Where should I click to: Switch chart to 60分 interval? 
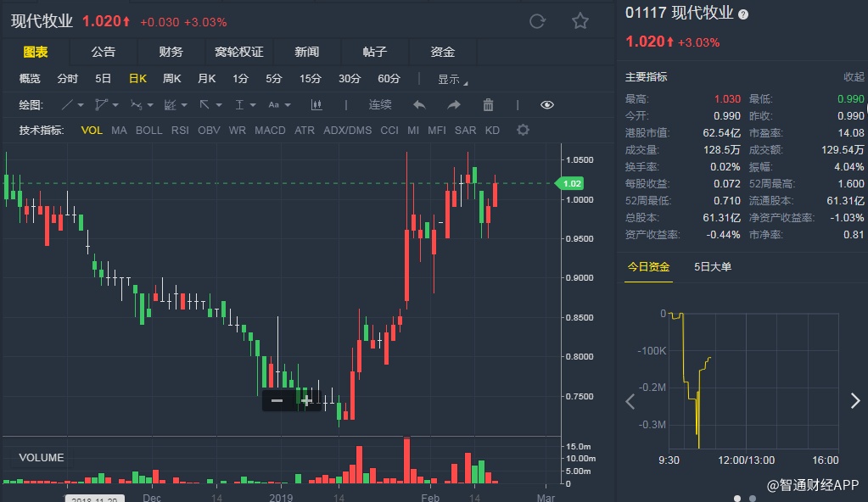[389, 79]
